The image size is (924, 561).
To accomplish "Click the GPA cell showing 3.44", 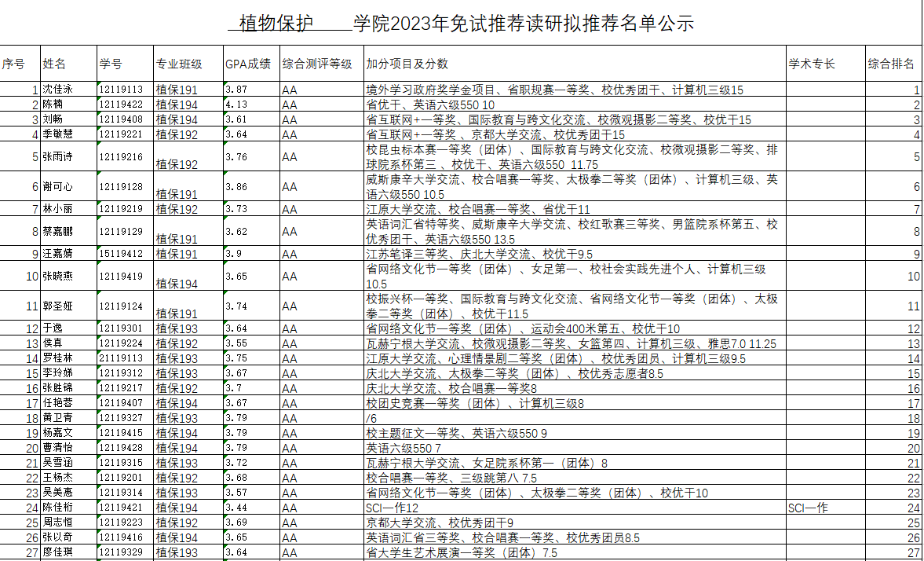I will point(250,508).
